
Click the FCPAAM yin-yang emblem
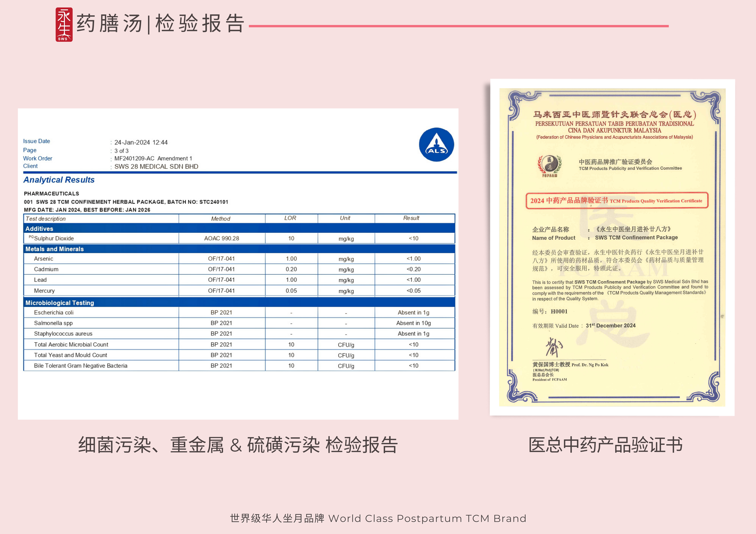pyautogui.click(x=550, y=166)
